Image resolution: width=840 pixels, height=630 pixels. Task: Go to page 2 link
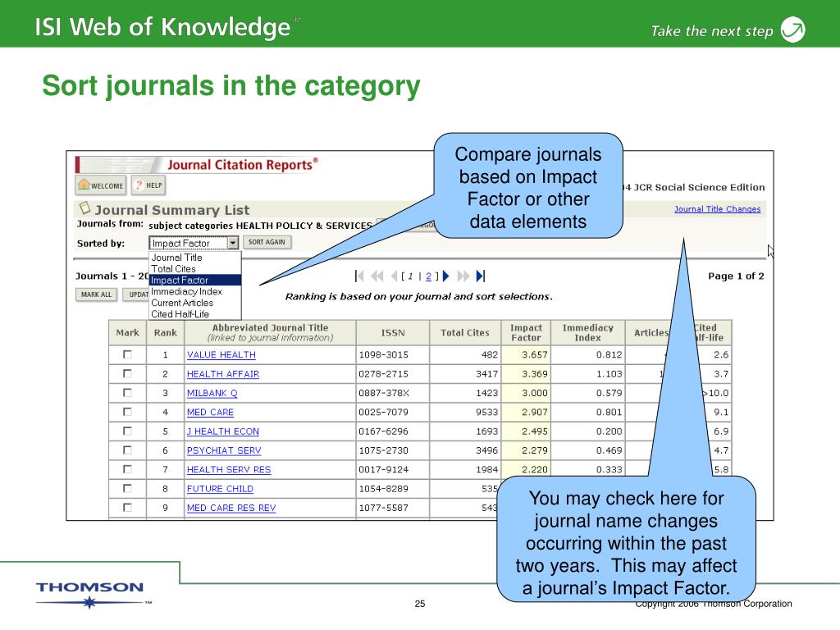pos(428,276)
